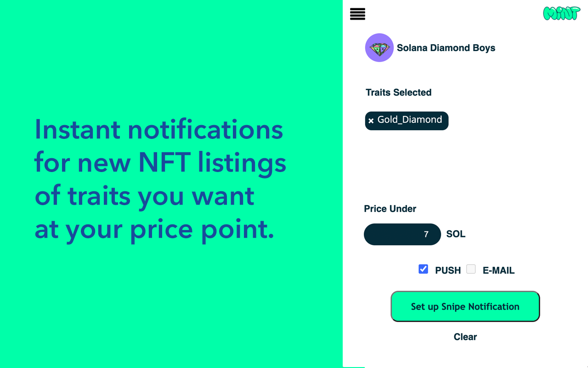
Task: Uncheck the PUSH notification checkbox
Action: (423, 269)
